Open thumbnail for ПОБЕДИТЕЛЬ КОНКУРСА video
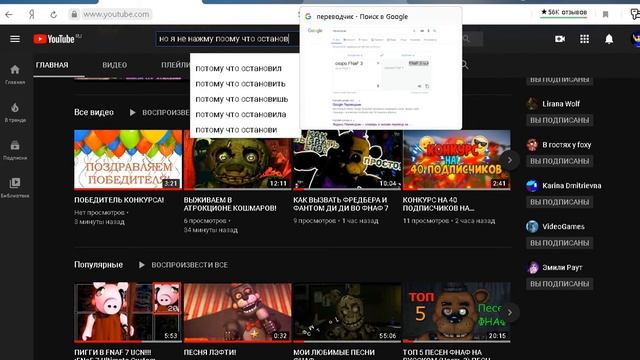The width and height of the screenshot is (640, 360). tap(128, 160)
